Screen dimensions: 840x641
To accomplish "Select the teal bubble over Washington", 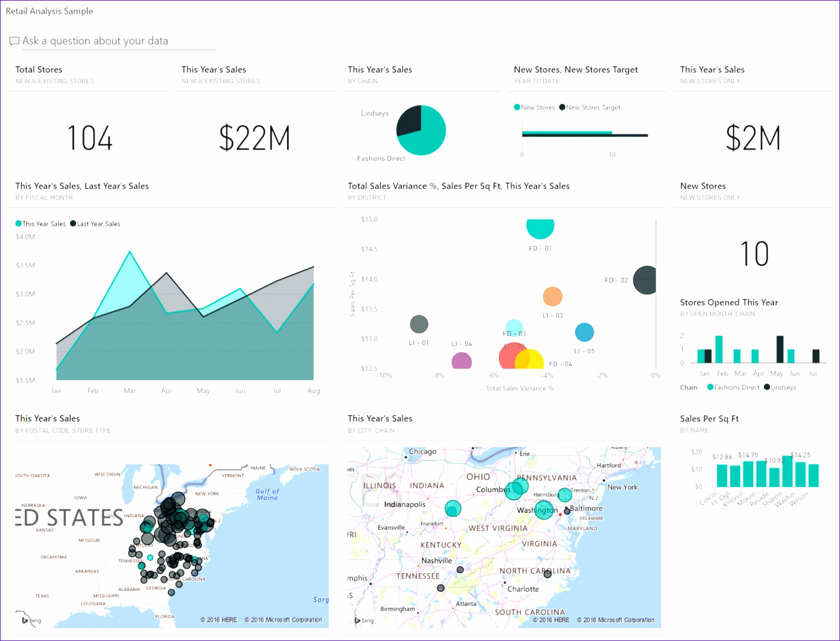I will point(544,509).
